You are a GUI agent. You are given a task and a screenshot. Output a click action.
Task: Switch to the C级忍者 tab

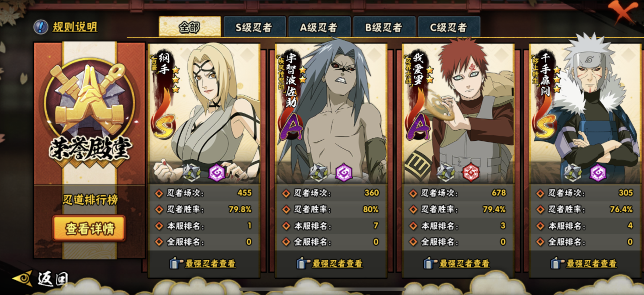click(x=449, y=27)
